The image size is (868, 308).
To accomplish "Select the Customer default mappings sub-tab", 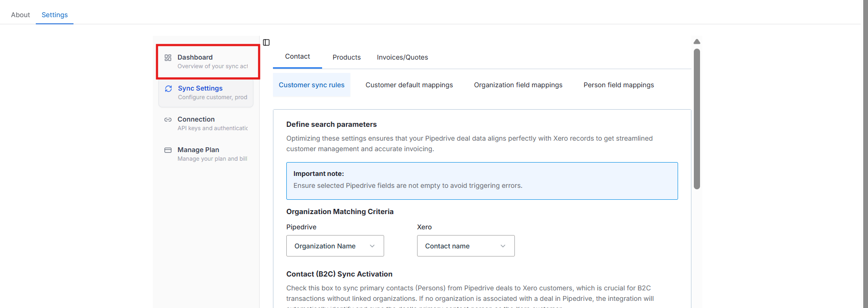I will [x=409, y=85].
